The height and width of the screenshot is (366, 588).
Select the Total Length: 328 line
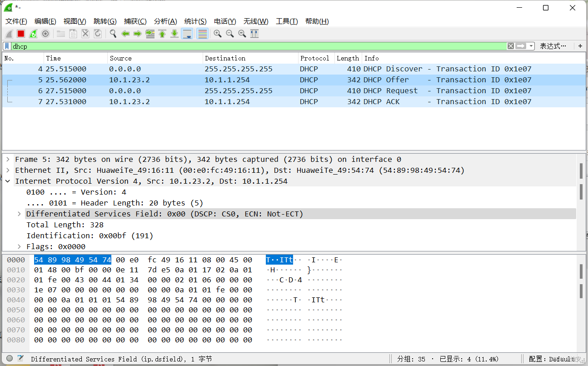65,225
